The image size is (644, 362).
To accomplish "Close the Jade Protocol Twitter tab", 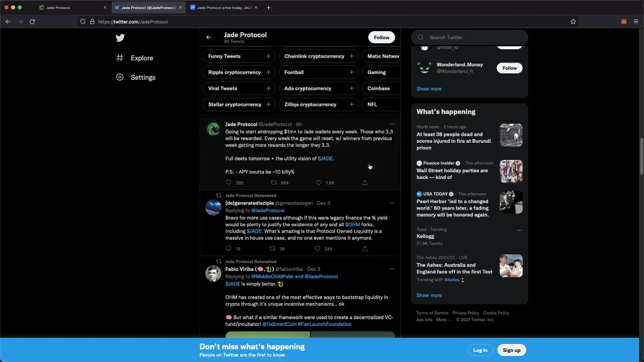I will [x=180, y=8].
